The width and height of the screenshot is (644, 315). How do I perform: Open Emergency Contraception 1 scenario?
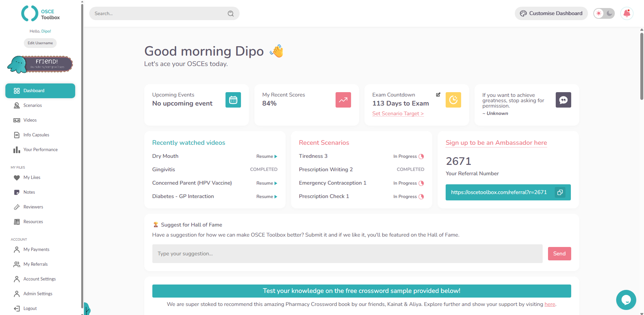tap(332, 183)
